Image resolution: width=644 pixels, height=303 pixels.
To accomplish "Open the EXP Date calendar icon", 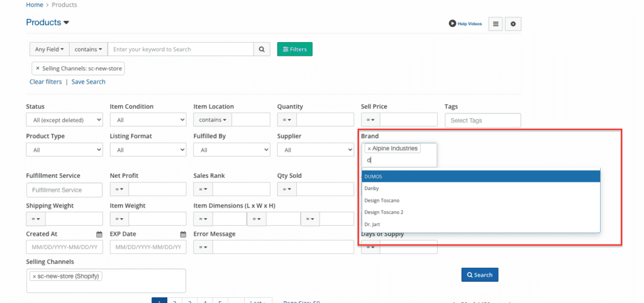I will pos(183,234).
